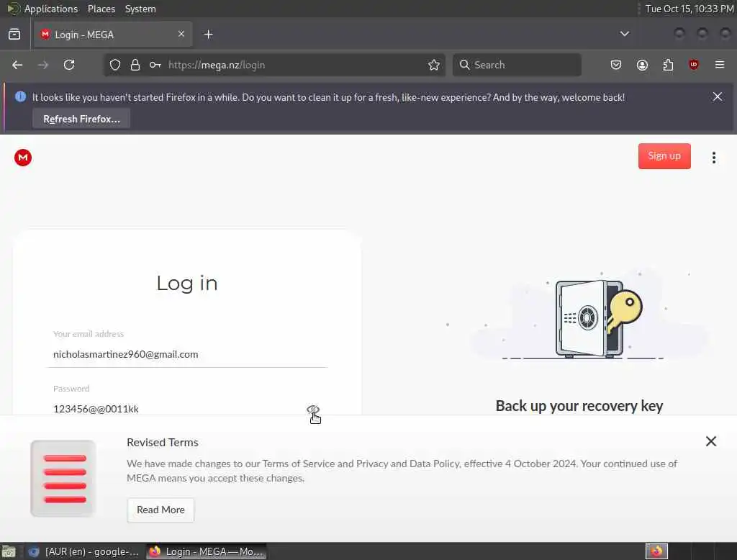Go back to the previous page
Image resolution: width=737 pixels, height=560 pixels.
17,65
